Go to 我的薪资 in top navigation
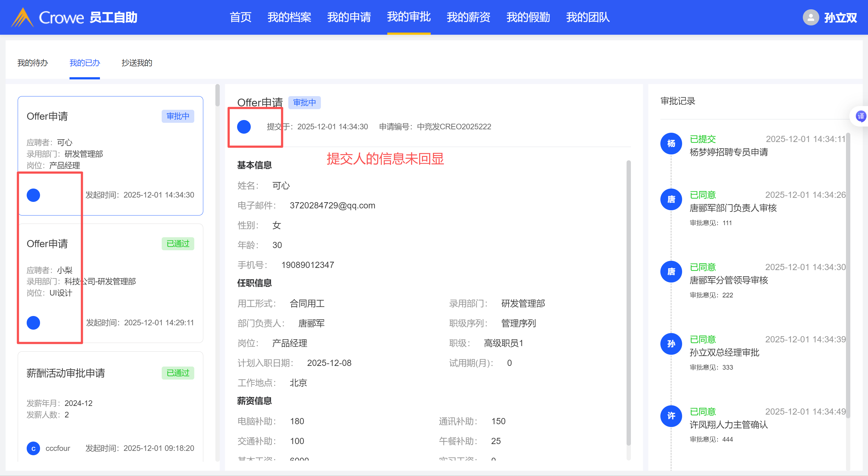This screenshot has width=868, height=476. pyautogui.click(x=468, y=17)
